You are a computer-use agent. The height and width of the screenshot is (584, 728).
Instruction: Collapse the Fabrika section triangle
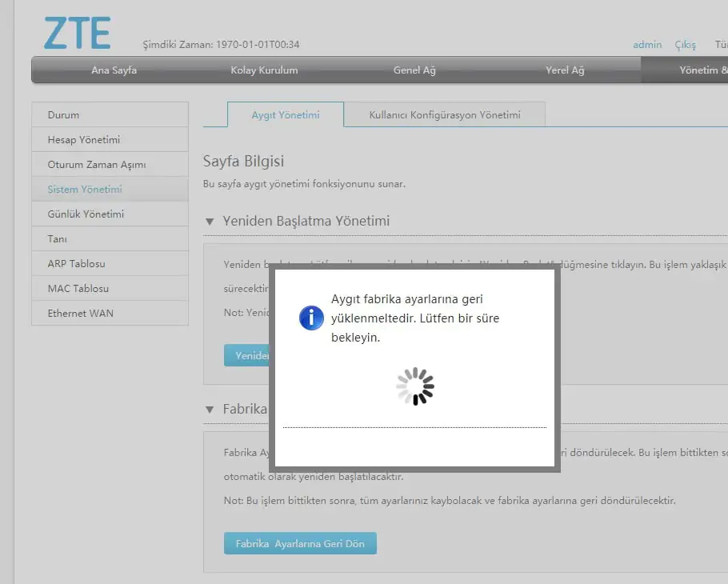pos(210,409)
